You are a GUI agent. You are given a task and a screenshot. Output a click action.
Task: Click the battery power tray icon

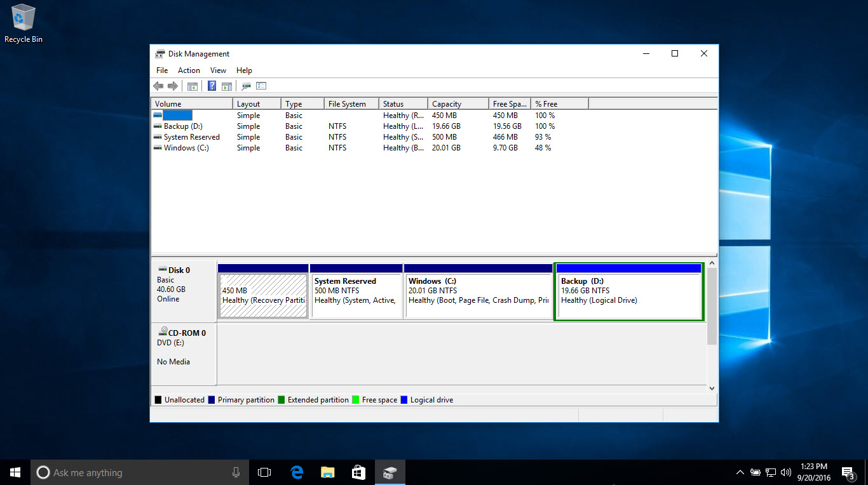click(x=756, y=472)
